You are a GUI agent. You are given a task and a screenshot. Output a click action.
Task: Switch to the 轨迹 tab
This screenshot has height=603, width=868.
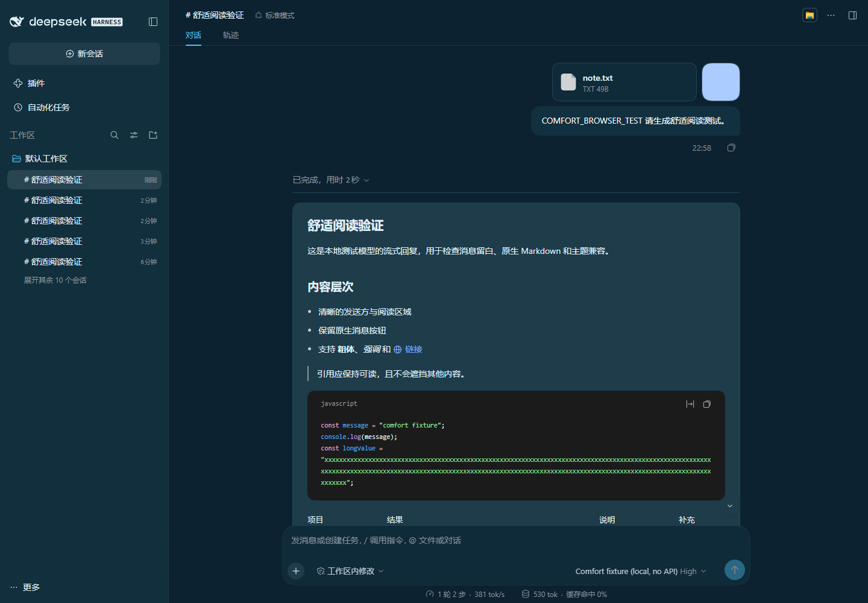[231, 35]
